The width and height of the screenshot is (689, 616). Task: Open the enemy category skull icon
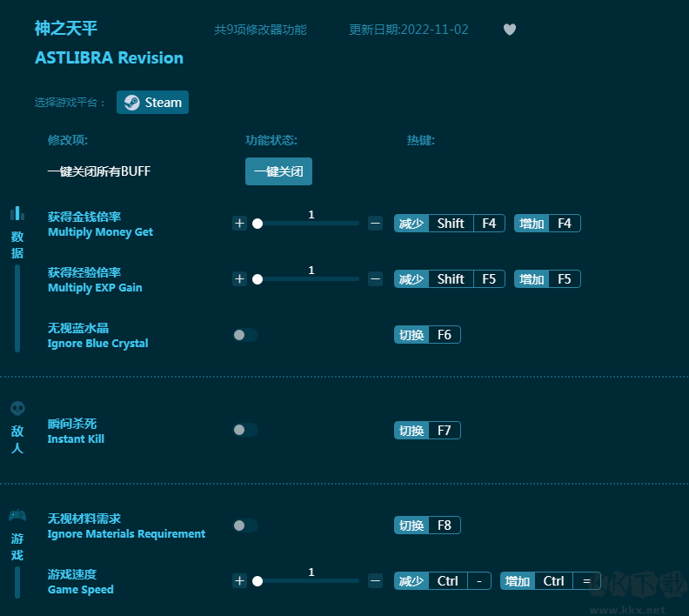17,408
